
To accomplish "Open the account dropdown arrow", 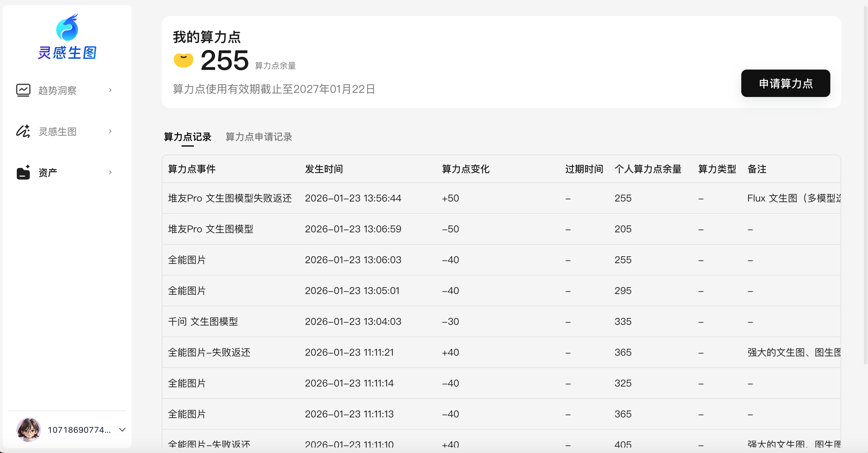I will tap(122, 429).
